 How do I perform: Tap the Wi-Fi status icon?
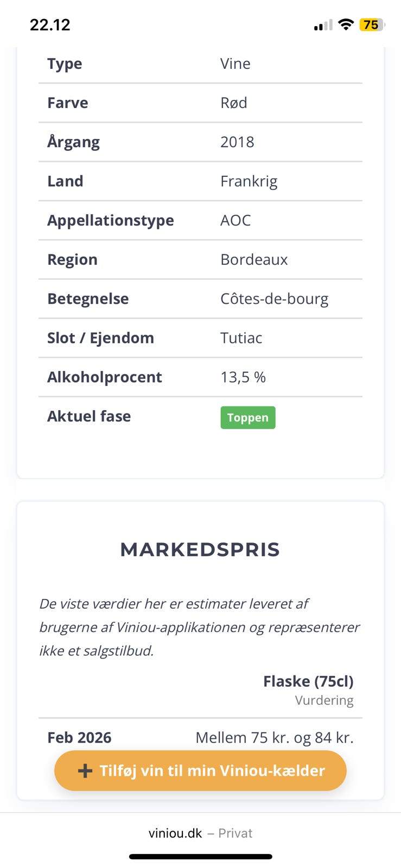point(346,24)
